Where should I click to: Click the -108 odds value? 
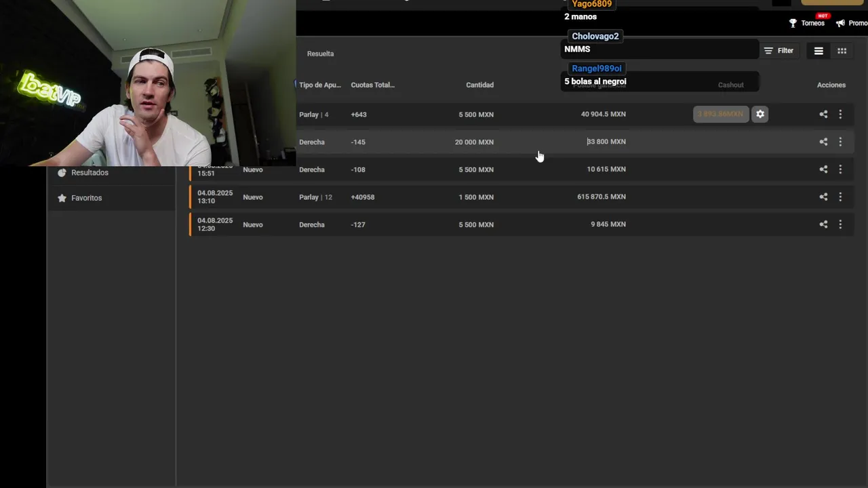pos(358,169)
